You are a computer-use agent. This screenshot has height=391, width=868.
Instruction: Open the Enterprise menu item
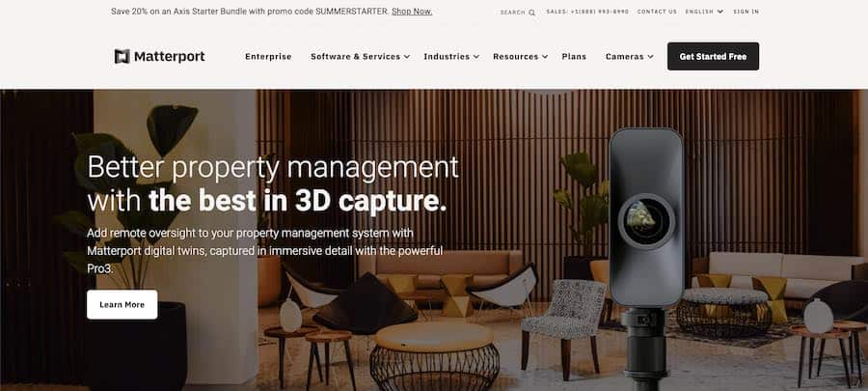click(x=268, y=57)
